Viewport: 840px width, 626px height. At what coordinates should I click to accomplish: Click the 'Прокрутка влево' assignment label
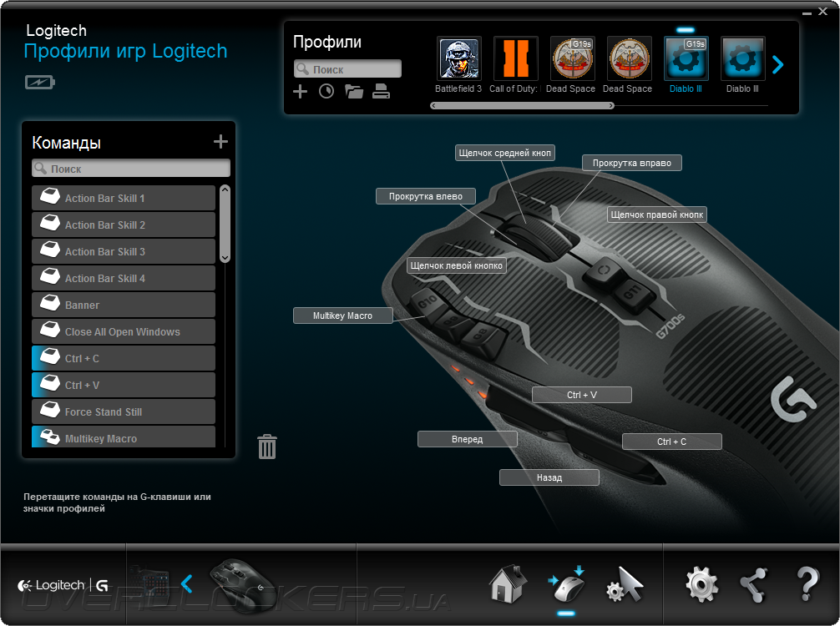[426, 196]
